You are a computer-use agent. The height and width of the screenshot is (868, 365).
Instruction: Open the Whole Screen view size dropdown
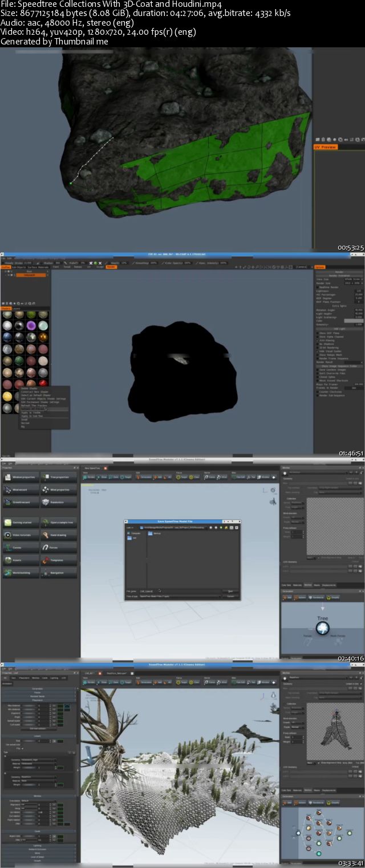point(353,279)
